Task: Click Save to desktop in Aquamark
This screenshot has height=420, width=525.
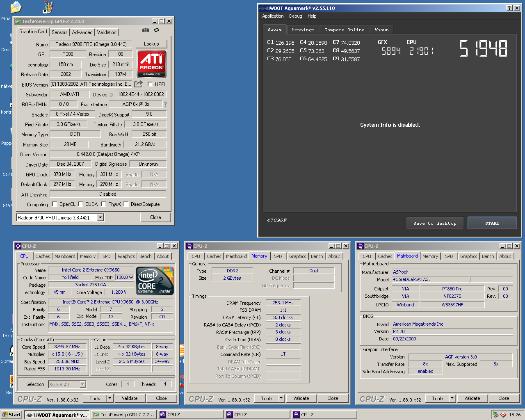Action: [435, 223]
